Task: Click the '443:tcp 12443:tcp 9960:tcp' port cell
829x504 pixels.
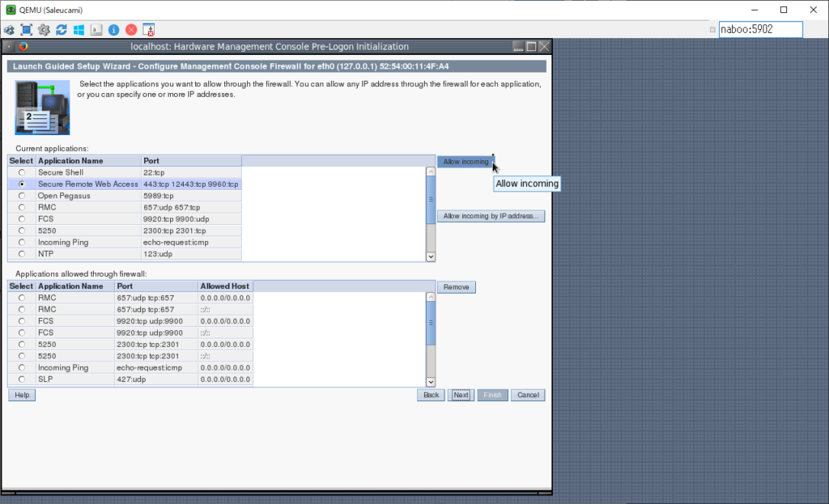Action: 191,184
